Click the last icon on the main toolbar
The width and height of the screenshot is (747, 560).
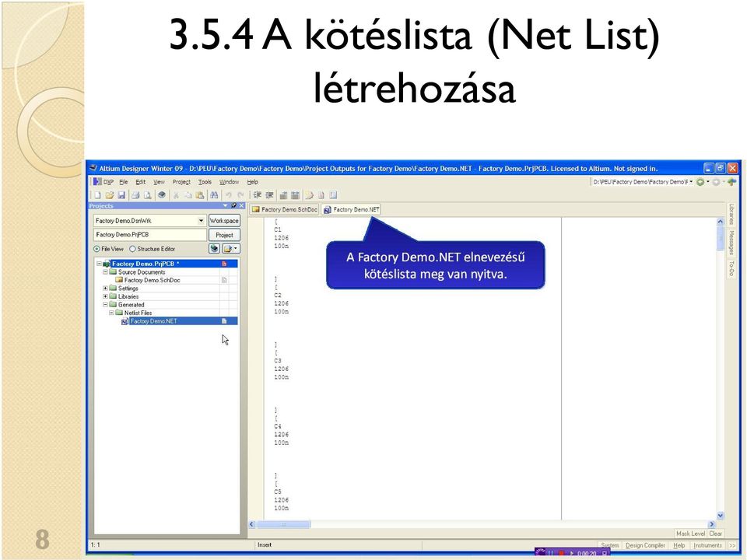coord(333,195)
